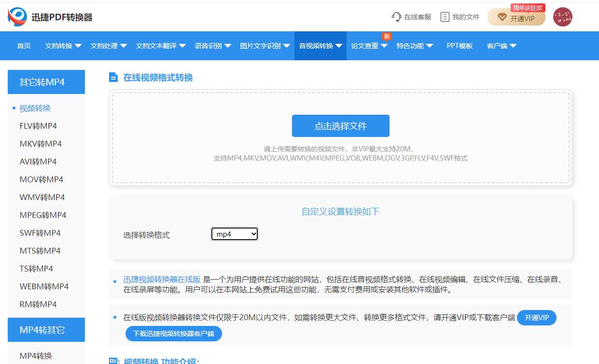
Task: Click the 选择转换格式 label
Action: click(146, 235)
